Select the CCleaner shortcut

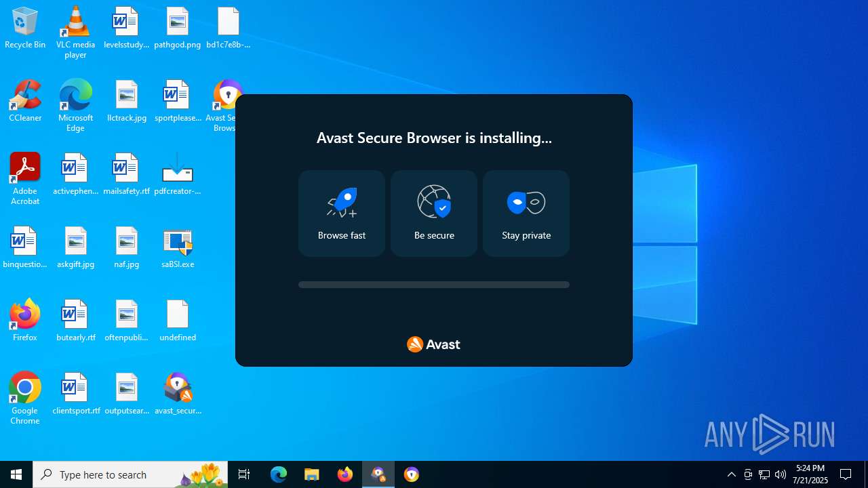click(x=25, y=102)
